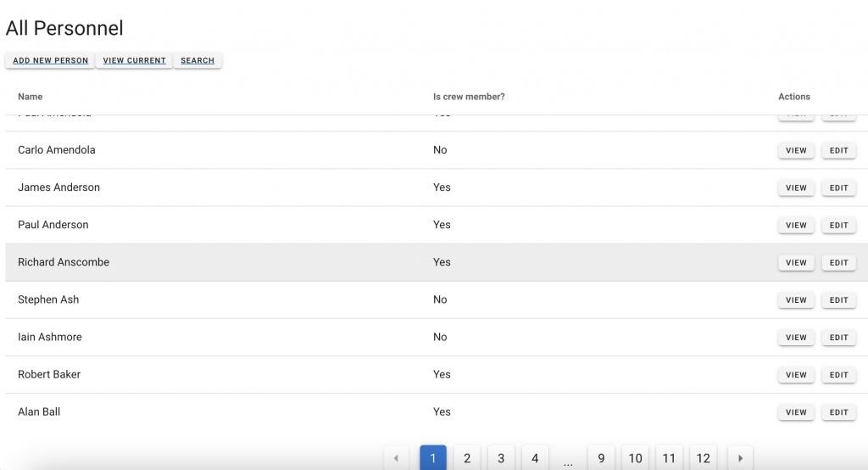The width and height of the screenshot is (868, 470).
Task: Click the Add New Person button
Action: 51,61
